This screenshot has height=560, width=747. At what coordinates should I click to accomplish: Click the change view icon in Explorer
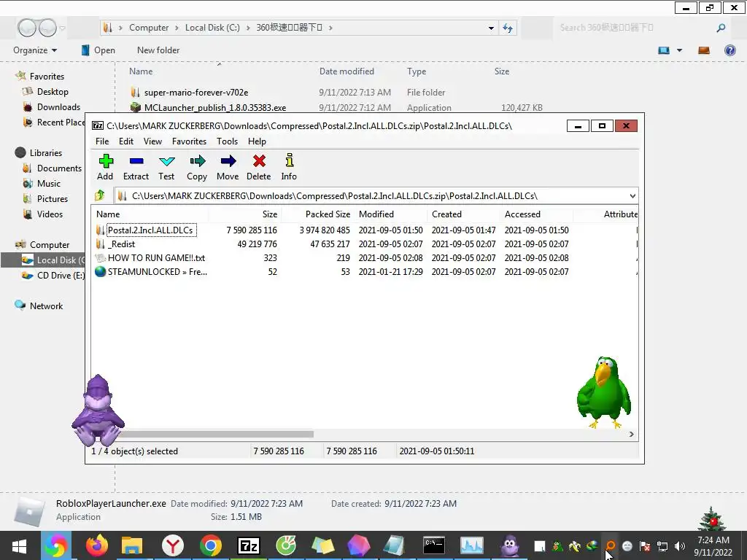[664, 50]
